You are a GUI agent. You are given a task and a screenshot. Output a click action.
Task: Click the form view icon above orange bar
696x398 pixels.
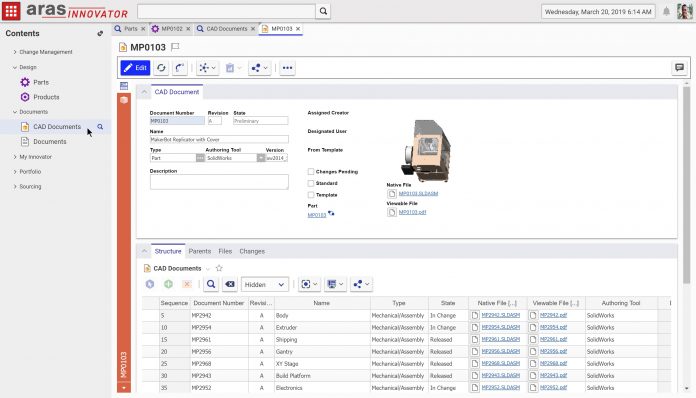(x=124, y=86)
